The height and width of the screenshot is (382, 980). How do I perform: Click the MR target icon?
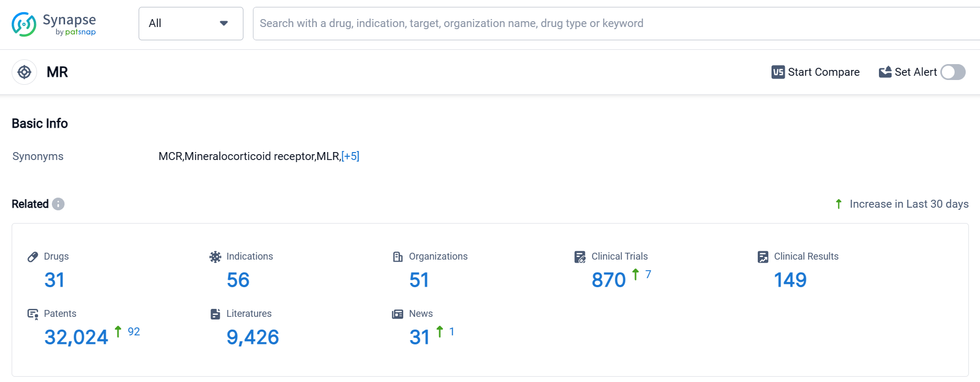[x=24, y=72]
